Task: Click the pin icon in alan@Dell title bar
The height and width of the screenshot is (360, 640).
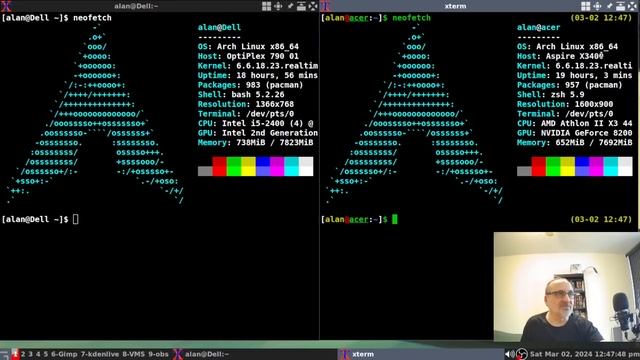Action: pyautogui.click(x=290, y=6)
